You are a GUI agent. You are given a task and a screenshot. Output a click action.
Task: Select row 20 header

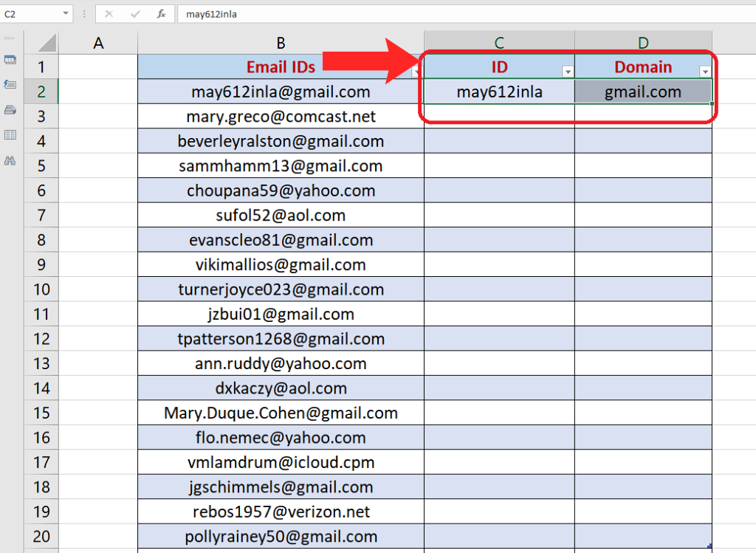(x=41, y=536)
